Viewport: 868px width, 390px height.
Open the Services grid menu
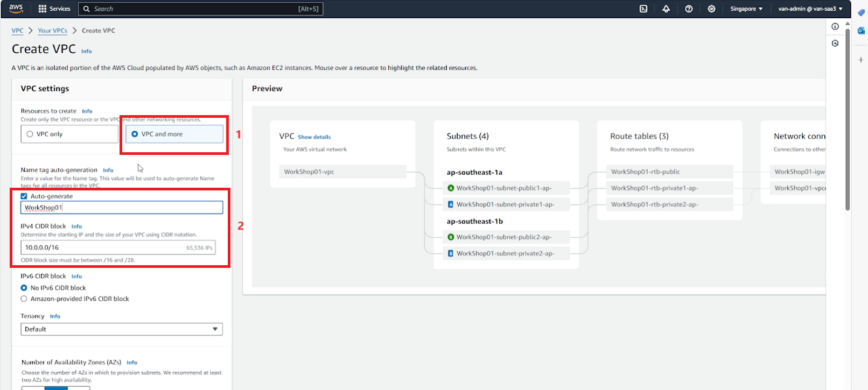click(54, 9)
